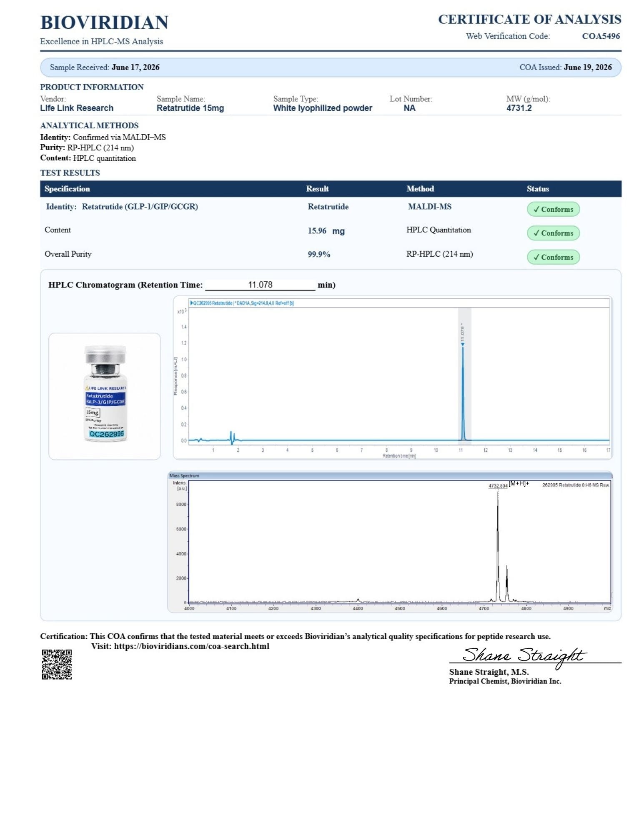Click the Lot Number value NA
644x833 pixels.
409,108
